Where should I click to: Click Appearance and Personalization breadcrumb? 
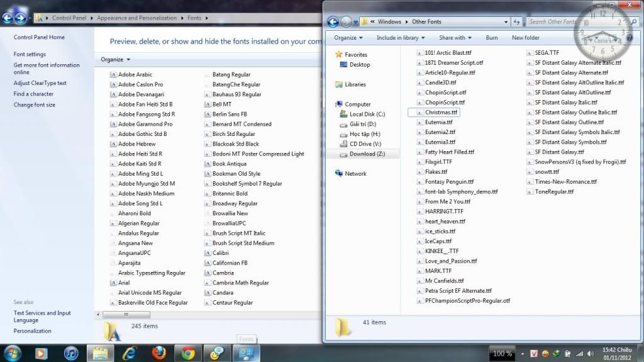click(x=136, y=18)
